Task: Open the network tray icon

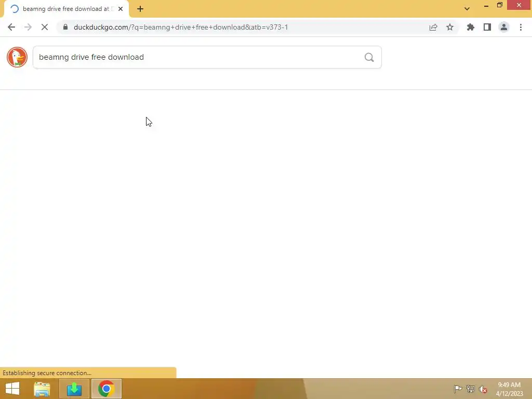Action: (471, 389)
